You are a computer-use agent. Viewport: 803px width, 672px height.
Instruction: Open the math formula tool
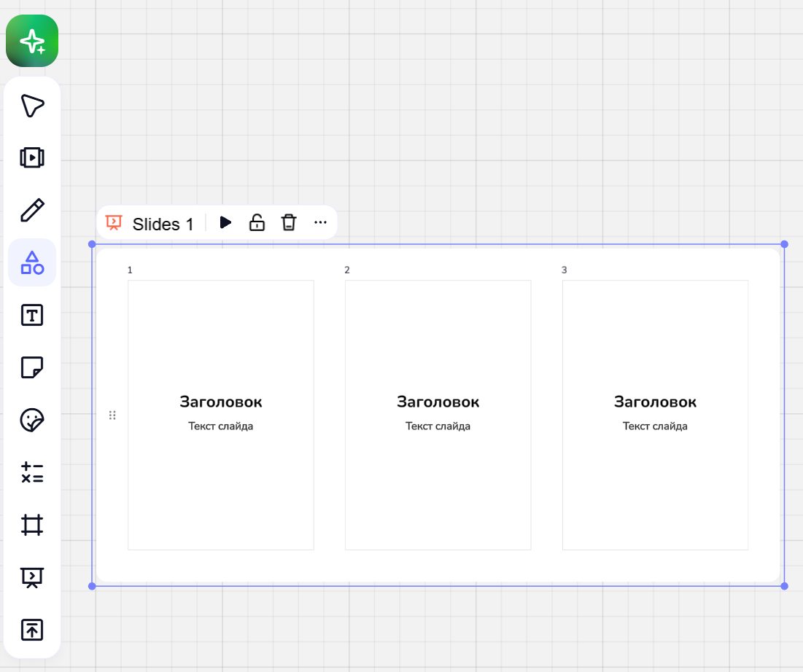(x=32, y=472)
